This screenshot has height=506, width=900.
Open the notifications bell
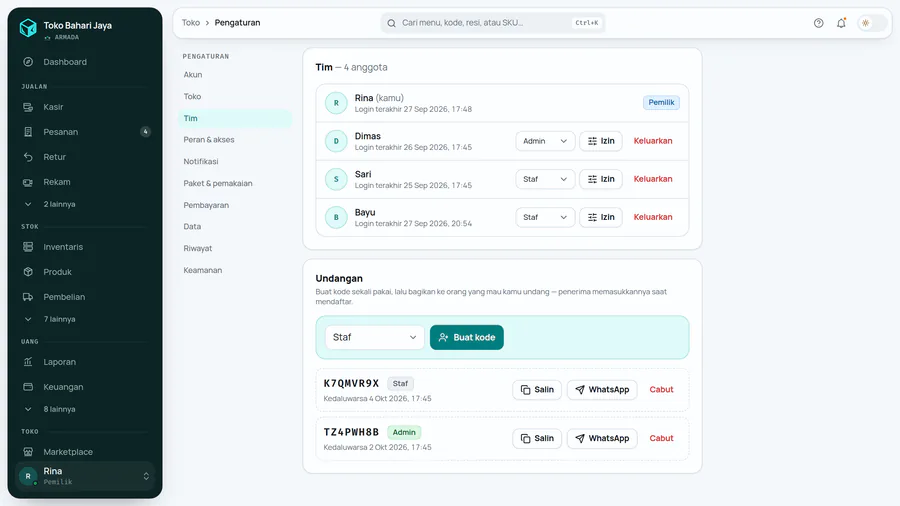click(841, 23)
